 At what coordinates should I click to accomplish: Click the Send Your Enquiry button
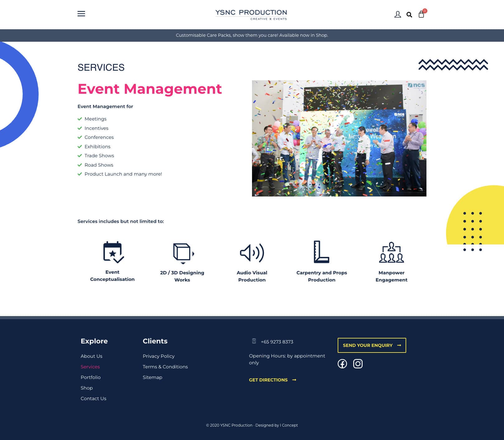point(372,345)
